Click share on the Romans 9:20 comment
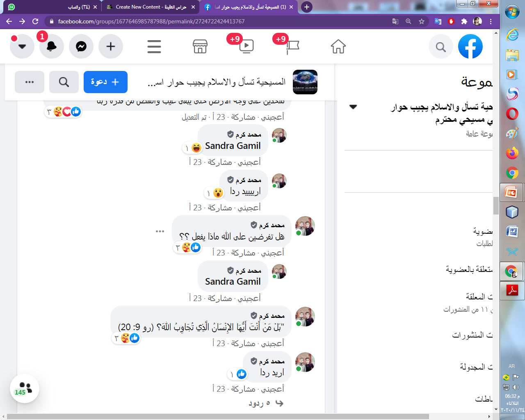The width and height of the screenshot is (525, 420). click(x=243, y=343)
